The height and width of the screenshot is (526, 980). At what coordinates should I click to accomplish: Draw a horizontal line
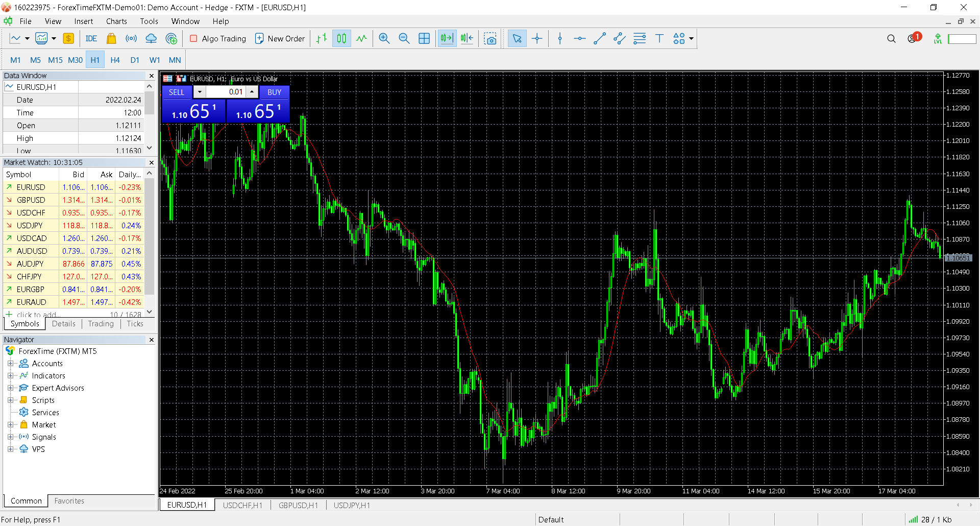coord(580,38)
